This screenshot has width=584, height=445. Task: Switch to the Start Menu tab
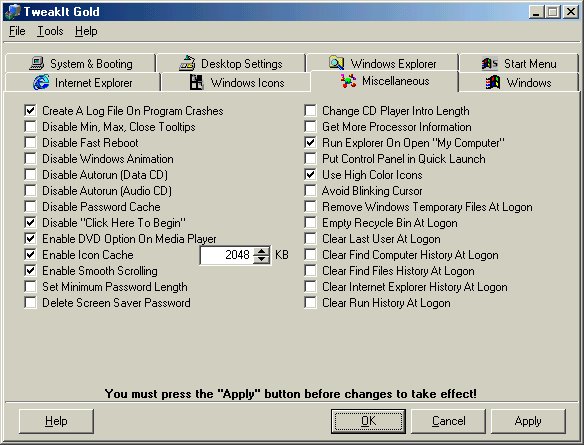click(519, 63)
